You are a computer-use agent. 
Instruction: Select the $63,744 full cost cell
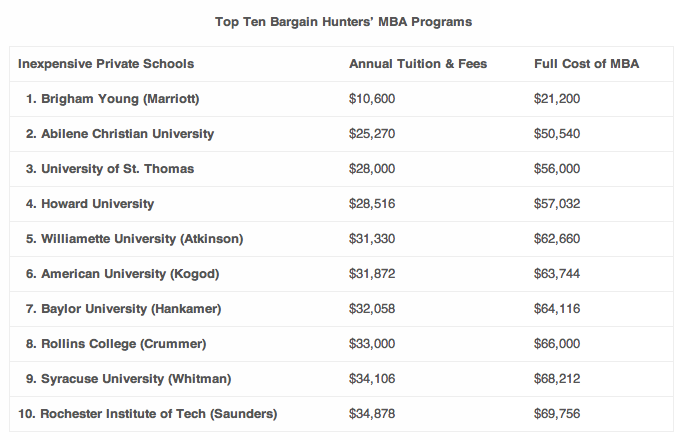557,274
